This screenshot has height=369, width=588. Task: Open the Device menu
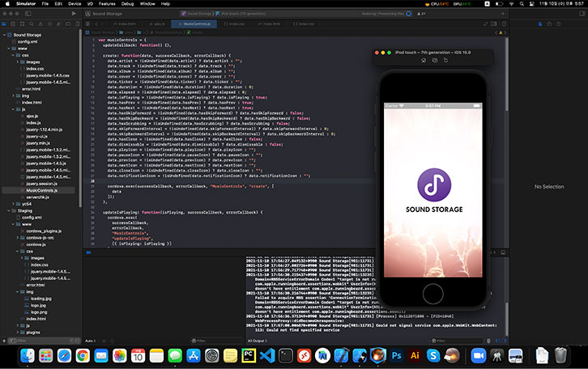[75, 4]
